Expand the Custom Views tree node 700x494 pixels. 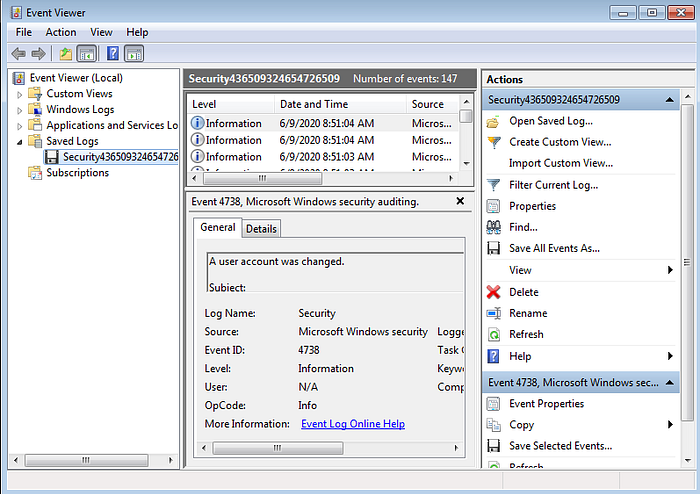(x=19, y=95)
